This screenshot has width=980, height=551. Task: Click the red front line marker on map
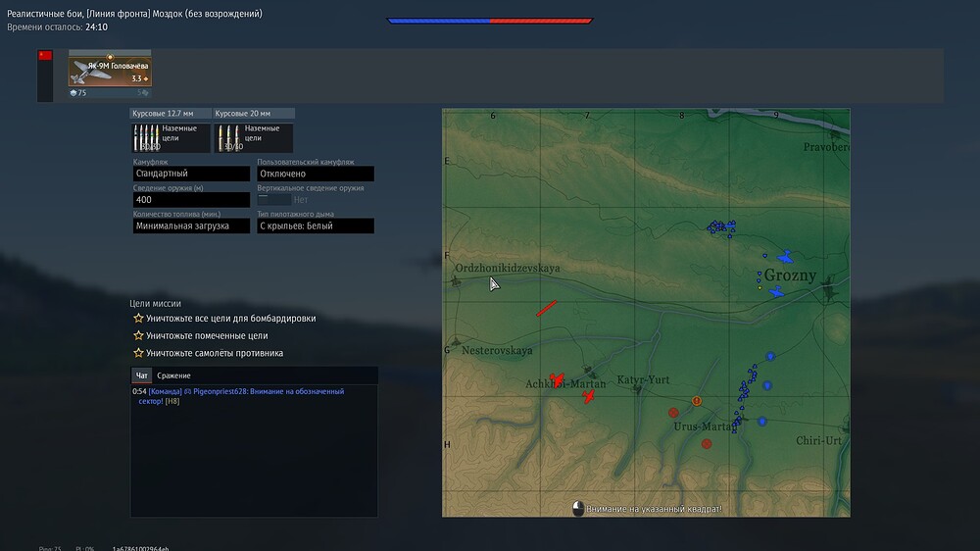click(x=546, y=308)
